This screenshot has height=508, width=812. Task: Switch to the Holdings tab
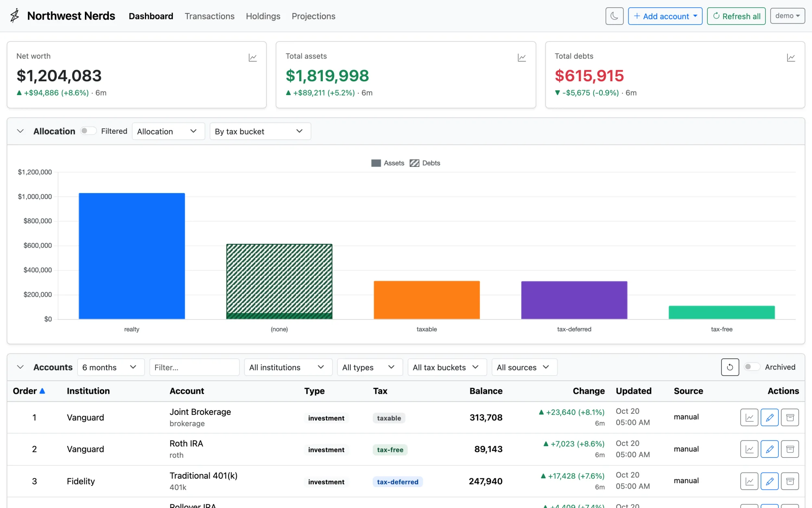pos(263,16)
